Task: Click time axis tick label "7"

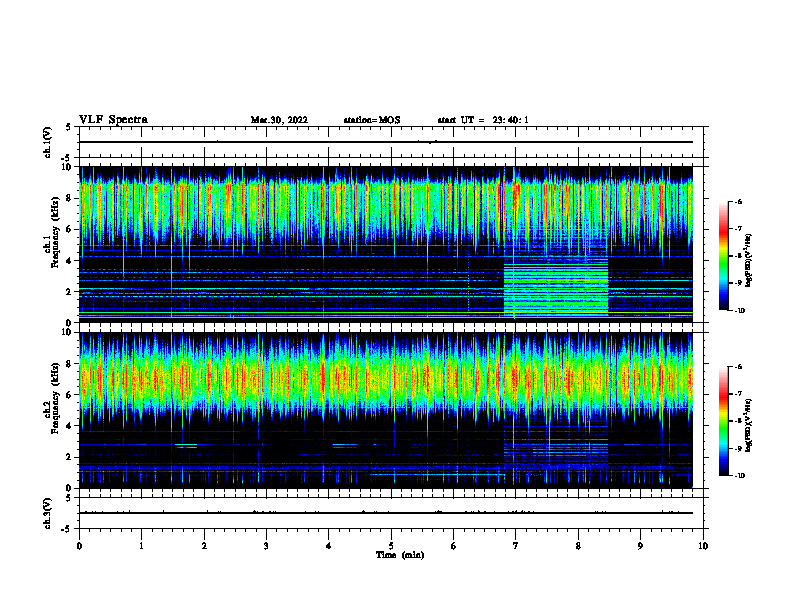Action: 516,546
